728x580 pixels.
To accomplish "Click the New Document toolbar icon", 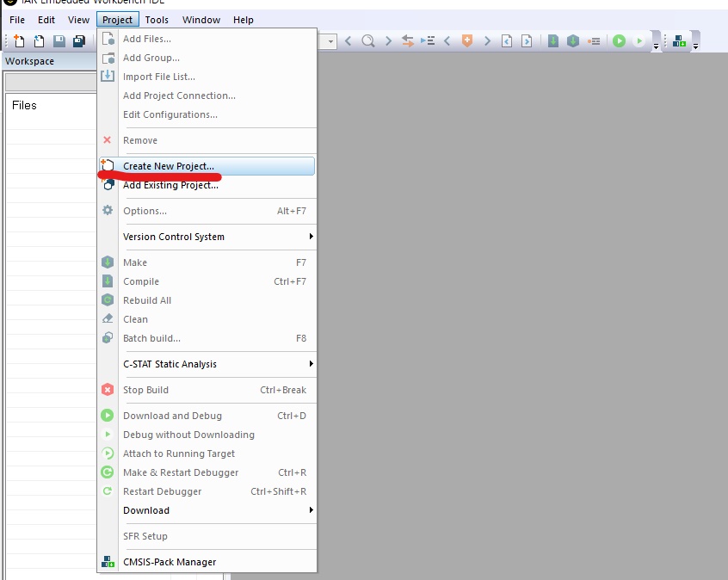I will pyautogui.click(x=19, y=40).
